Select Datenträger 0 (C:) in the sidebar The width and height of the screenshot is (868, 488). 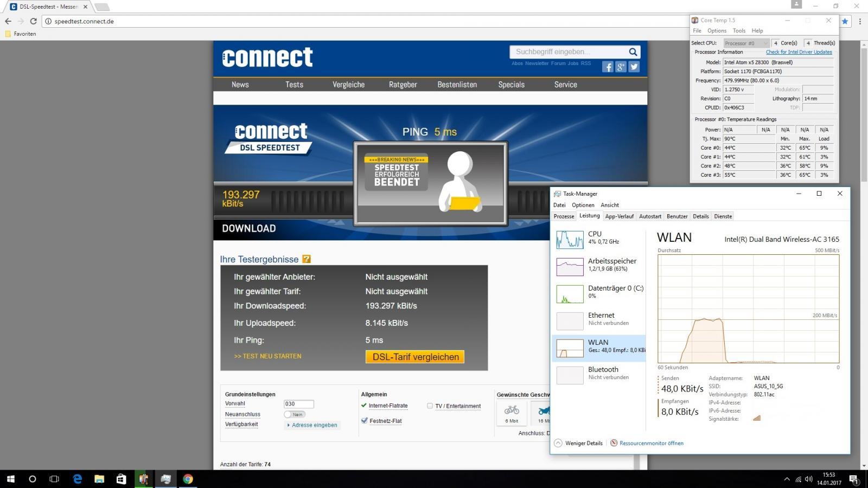(x=599, y=293)
